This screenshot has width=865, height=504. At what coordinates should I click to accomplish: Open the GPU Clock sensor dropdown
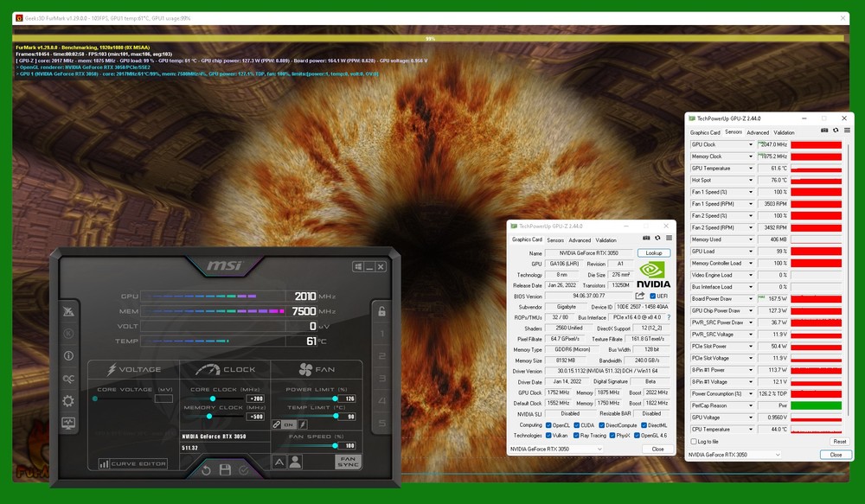750,144
